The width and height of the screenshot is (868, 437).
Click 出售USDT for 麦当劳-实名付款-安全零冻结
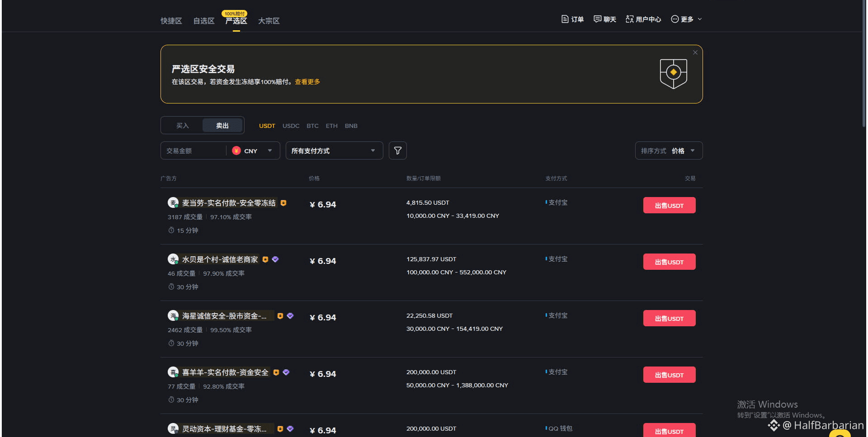670,205
